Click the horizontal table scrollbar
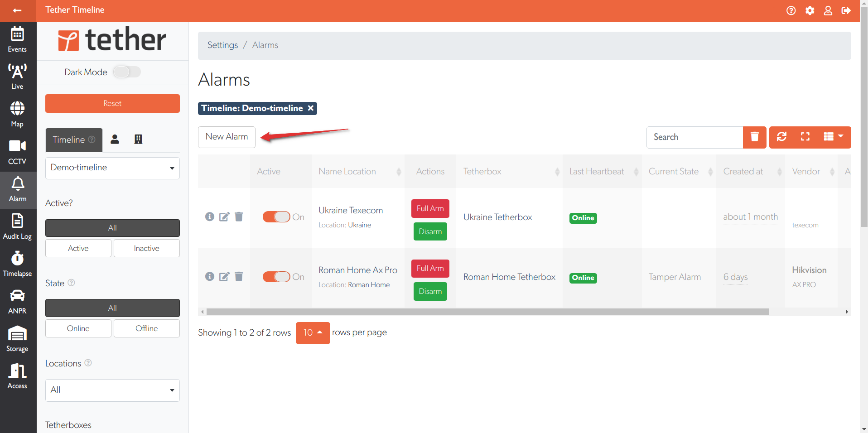The height and width of the screenshot is (433, 868). pos(487,312)
